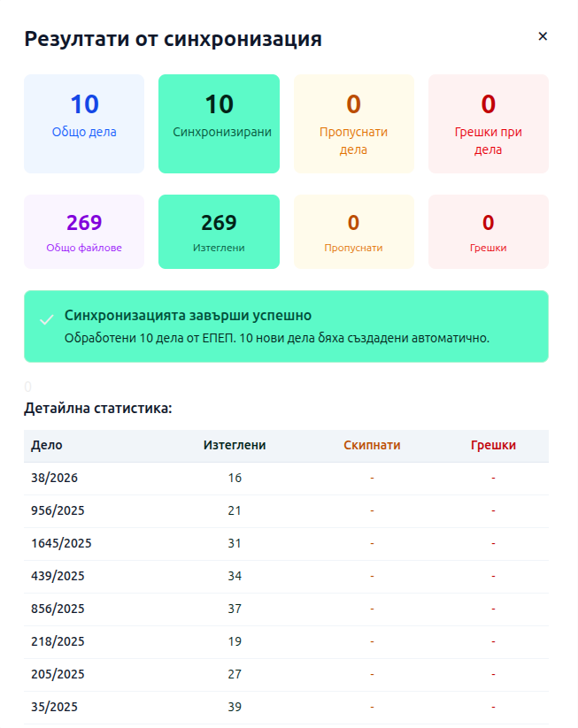Click the "Грешки" column header
Viewport: 578px width, 728px height.
click(x=493, y=446)
